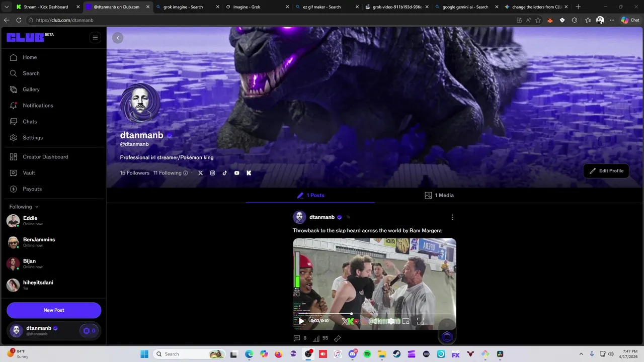644x362 pixels.
Task: Click the New Post button
Action: pyautogui.click(x=54, y=310)
